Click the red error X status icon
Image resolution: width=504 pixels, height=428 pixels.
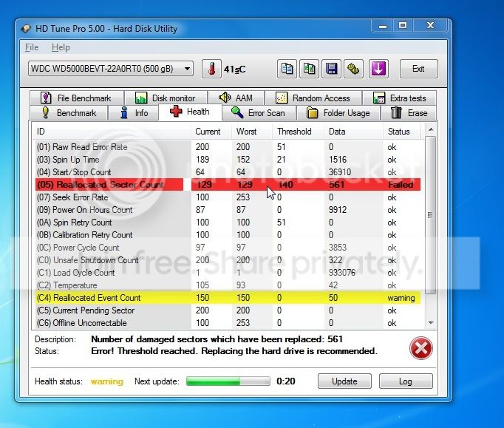tap(420, 347)
